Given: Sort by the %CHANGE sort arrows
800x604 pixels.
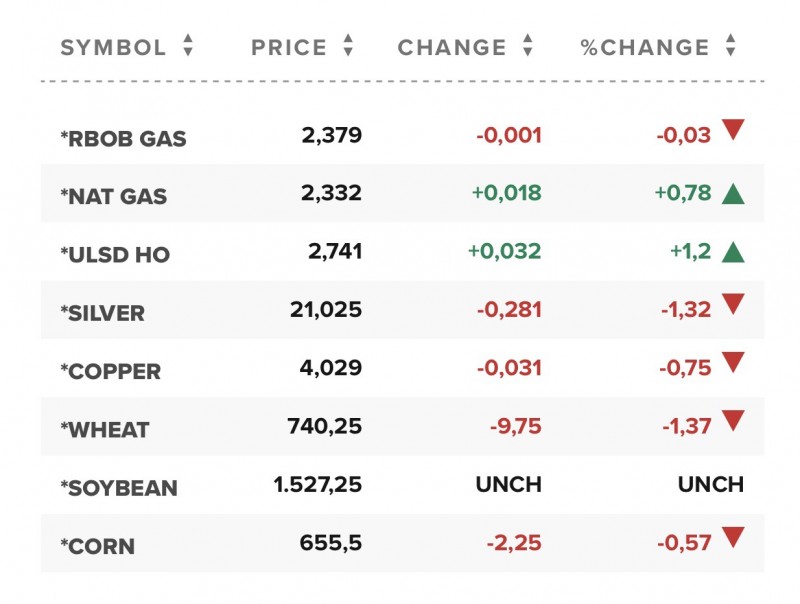Looking at the screenshot, I should pyautogui.click(x=731, y=46).
